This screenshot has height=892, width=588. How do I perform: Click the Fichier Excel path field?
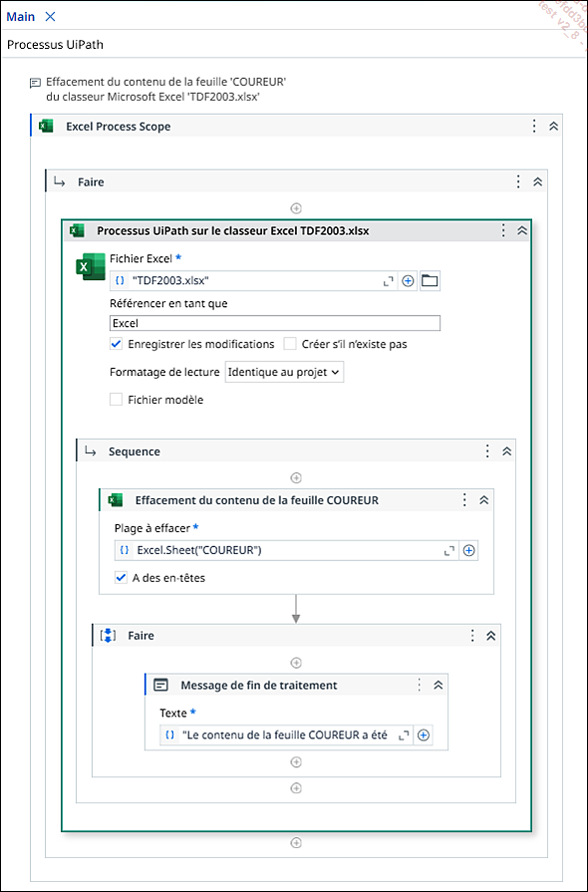pos(253,280)
